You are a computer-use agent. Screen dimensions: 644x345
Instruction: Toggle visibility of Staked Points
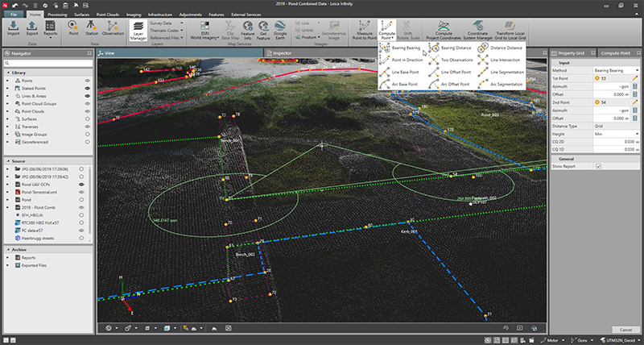pyautogui.click(x=86, y=88)
